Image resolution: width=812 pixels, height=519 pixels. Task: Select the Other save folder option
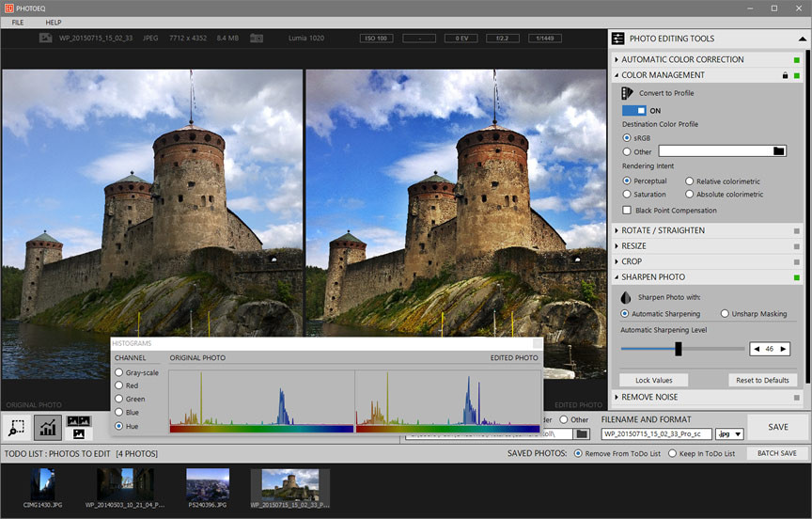point(564,419)
